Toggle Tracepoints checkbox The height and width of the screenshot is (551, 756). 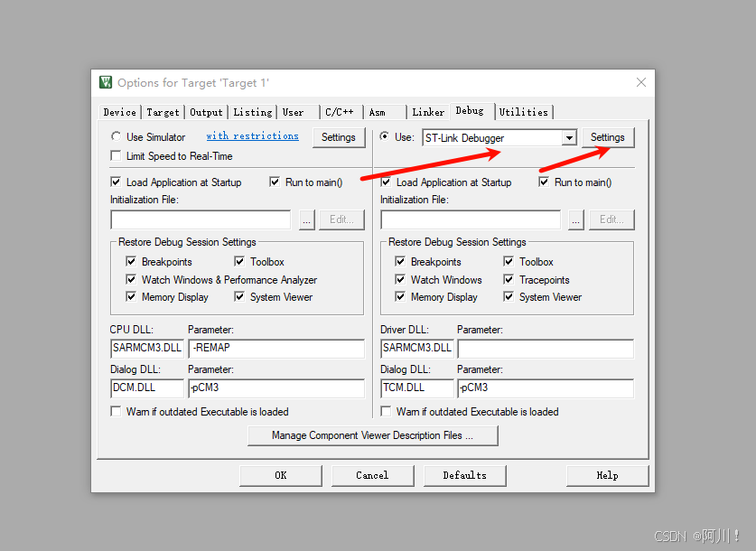click(509, 279)
